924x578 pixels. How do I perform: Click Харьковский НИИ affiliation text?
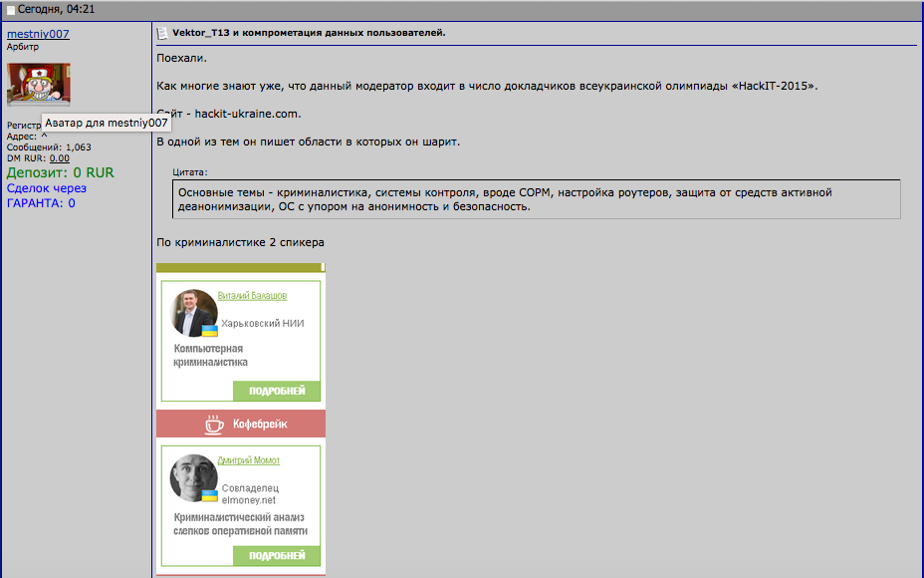click(x=262, y=323)
